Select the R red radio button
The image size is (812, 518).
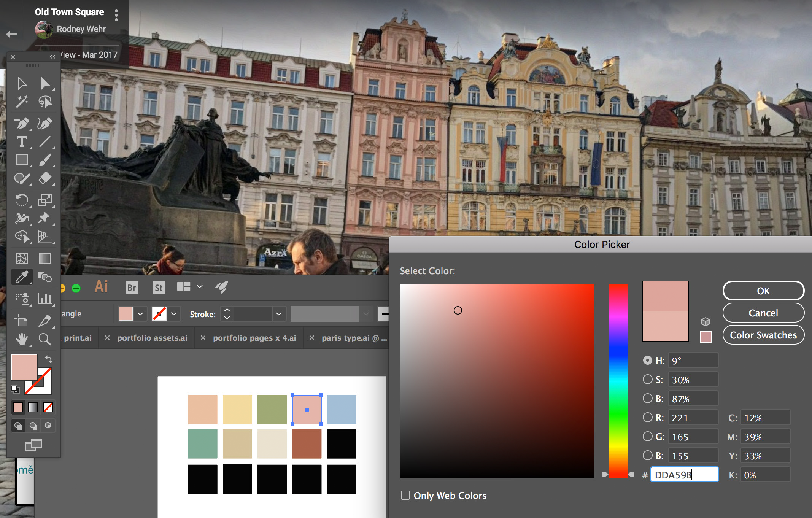point(647,417)
